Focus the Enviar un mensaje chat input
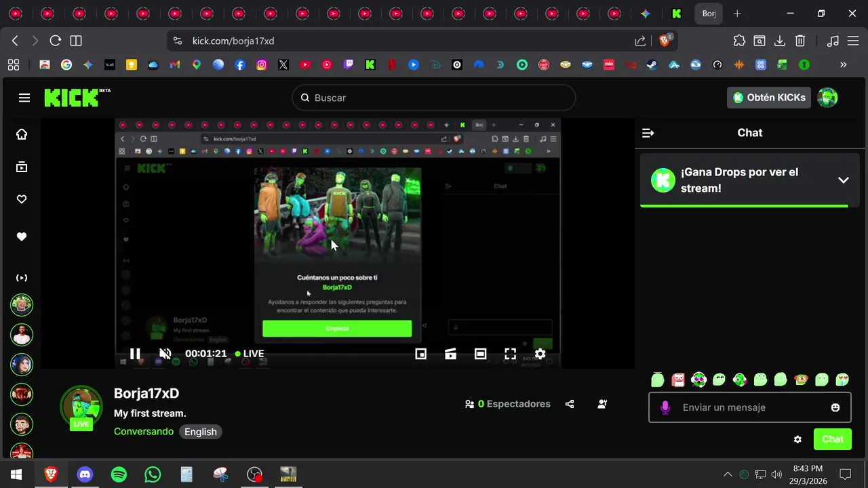This screenshot has width=868, height=488. pyautogui.click(x=750, y=407)
